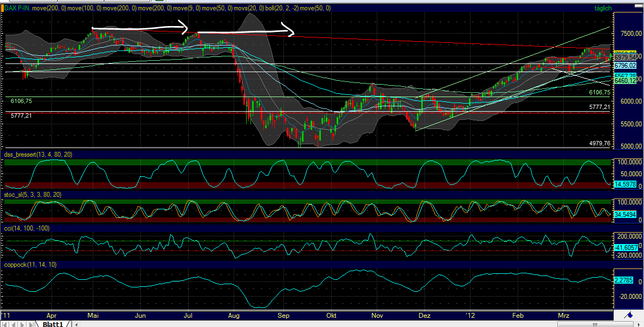
Task: Click the right 5777,21 level label
Action: click(x=600, y=107)
